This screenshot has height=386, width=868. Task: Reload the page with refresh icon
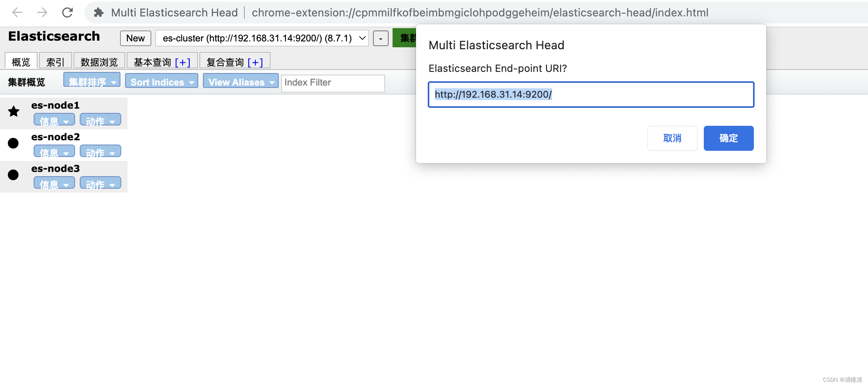(x=68, y=13)
